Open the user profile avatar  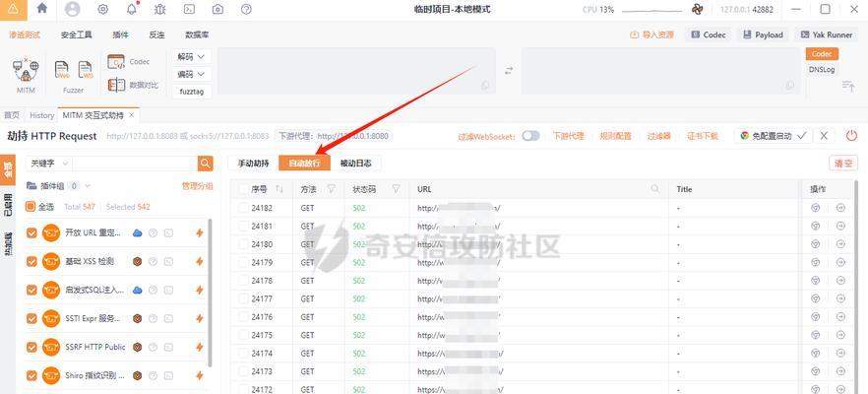(73, 9)
